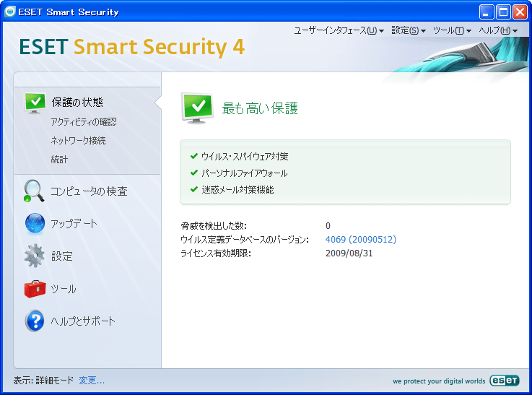532x395 pixels.
Task: Click the we protect your digital worlds slogan
Action: tap(439, 381)
